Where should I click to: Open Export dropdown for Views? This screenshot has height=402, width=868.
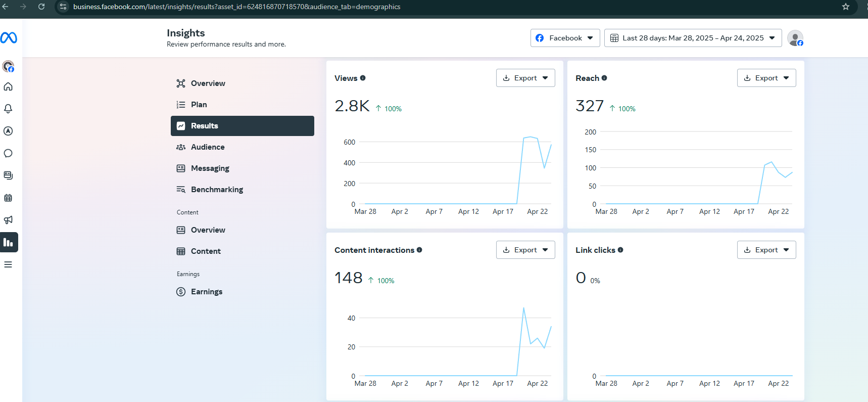coord(525,78)
